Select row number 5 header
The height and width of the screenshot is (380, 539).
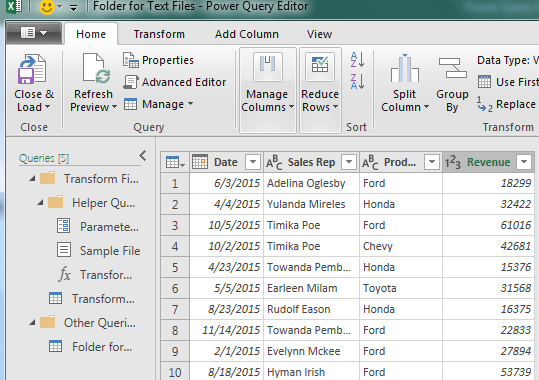[175, 267]
